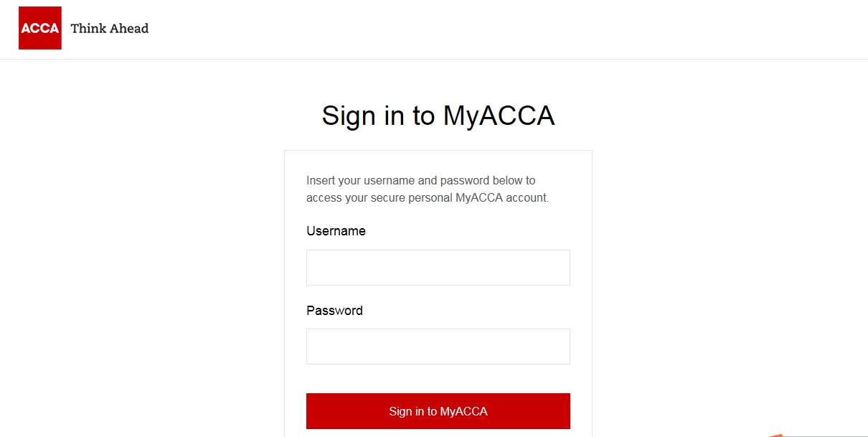Screen dimensions: 868x437
Task: Click the grey bar beside the orange corner widget
Action: pos(825,436)
